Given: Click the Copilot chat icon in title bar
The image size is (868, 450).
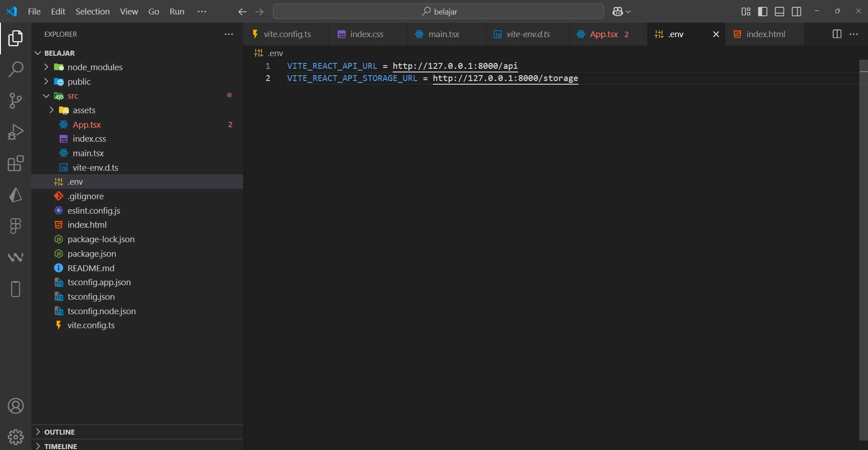Looking at the screenshot, I should 618,12.
